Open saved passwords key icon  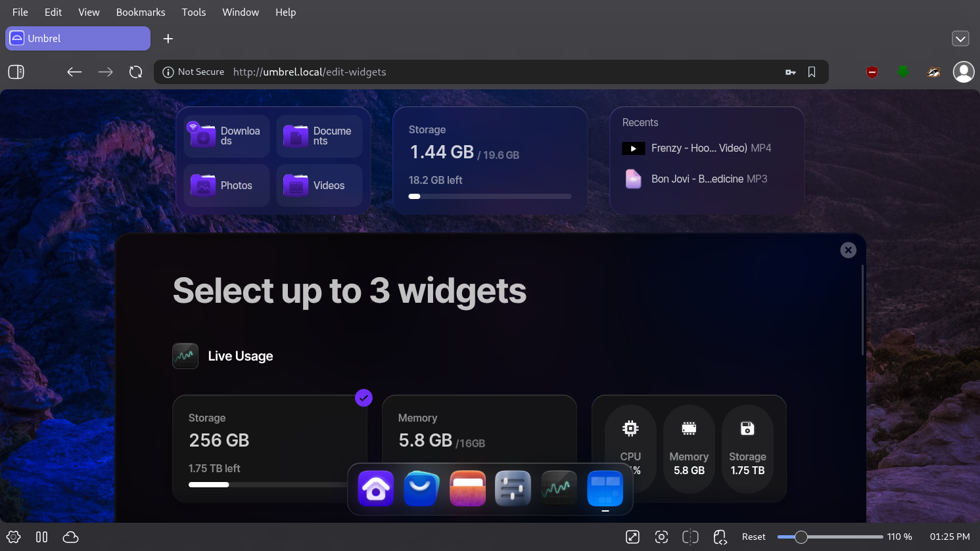pos(791,72)
